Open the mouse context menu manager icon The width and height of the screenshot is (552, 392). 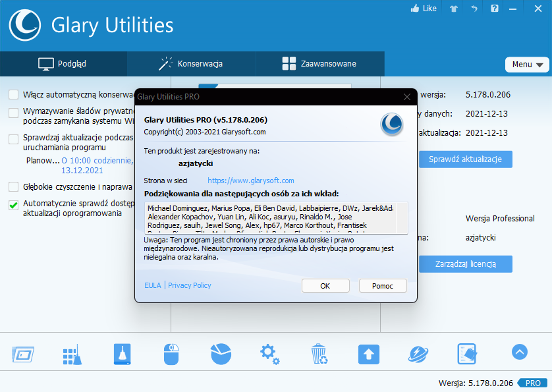coord(171,354)
